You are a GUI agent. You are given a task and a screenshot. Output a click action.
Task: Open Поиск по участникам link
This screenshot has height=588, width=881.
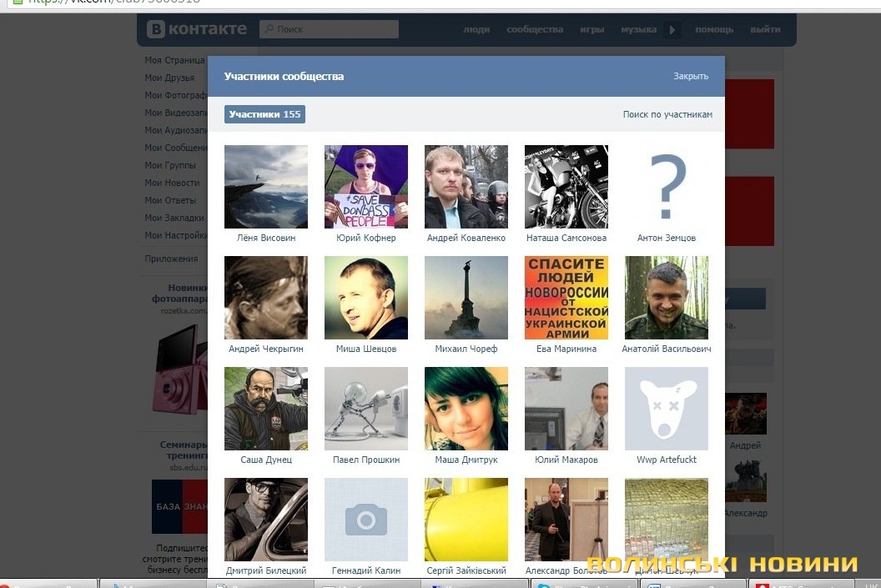667,114
